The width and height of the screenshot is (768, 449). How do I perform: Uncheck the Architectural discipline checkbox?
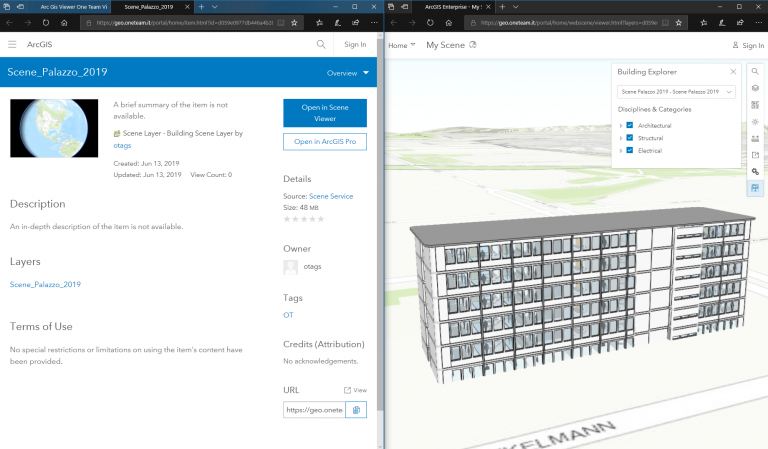(x=630, y=125)
